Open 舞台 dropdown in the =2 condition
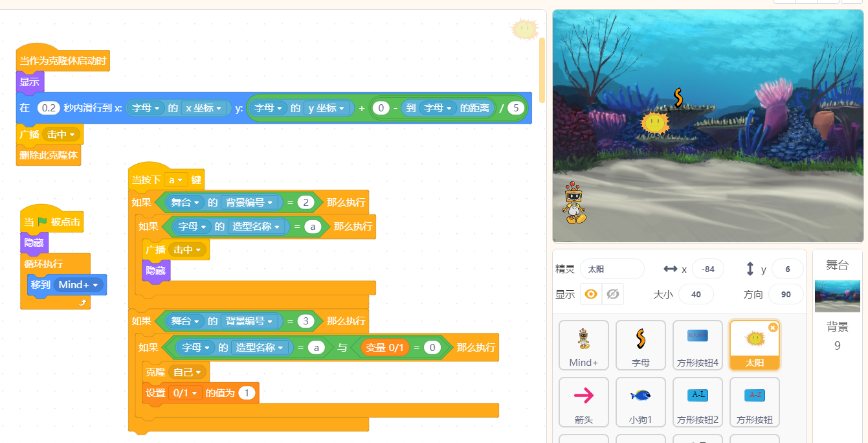The image size is (868, 443). (x=184, y=203)
